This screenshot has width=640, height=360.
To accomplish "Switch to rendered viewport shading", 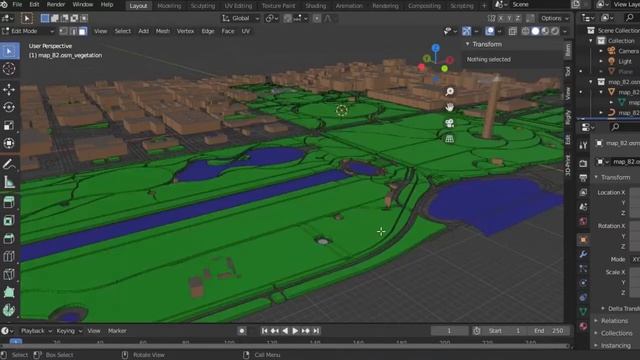I will pyautogui.click(x=555, y=31).
